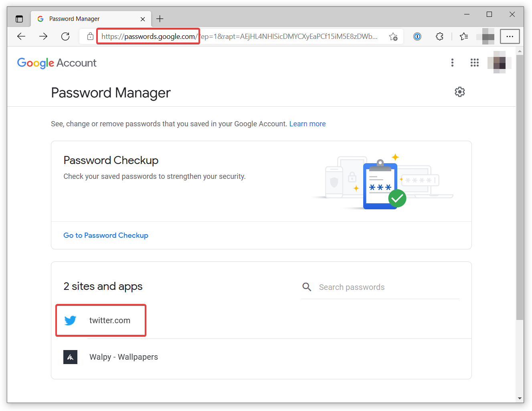Open the twitter.com saved password entry icon

coord(70,320)
